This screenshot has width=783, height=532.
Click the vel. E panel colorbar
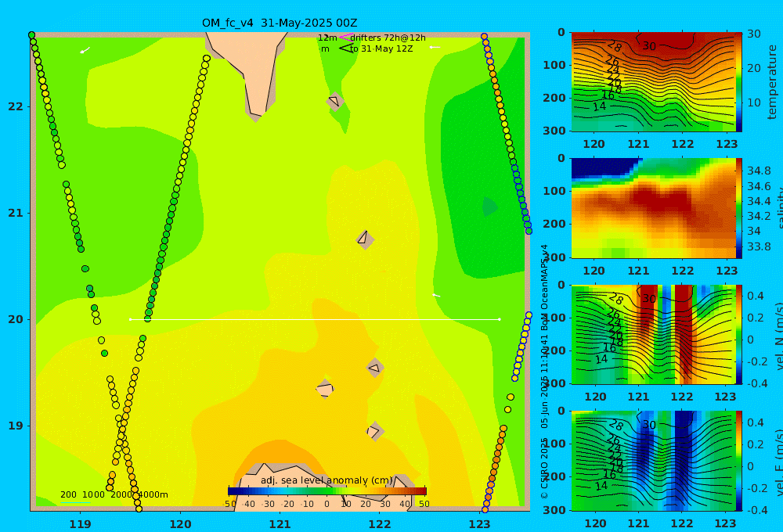pos(739,462)
